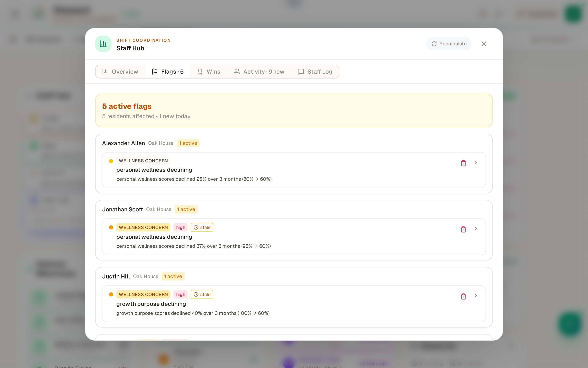Click the stale badge on Jonathan Scott's flag
The image size is (588, 368).
click(202, 227)
